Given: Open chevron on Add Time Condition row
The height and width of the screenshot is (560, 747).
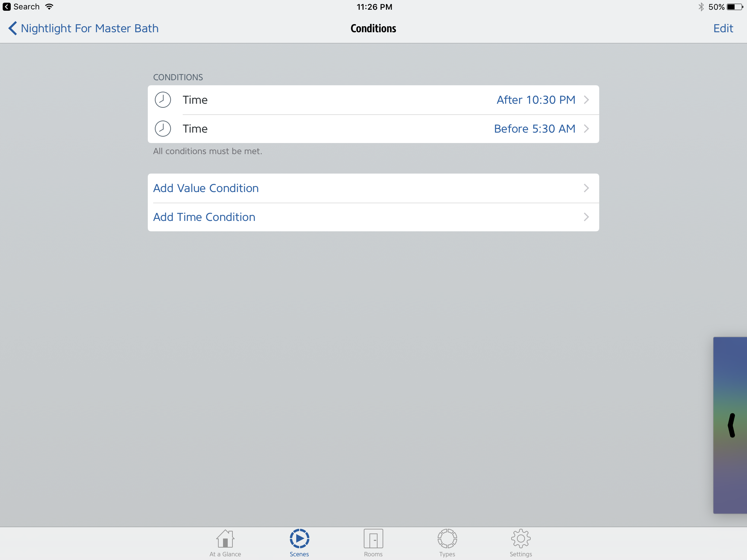Looking at the screenshot, I should coord(586,217).
